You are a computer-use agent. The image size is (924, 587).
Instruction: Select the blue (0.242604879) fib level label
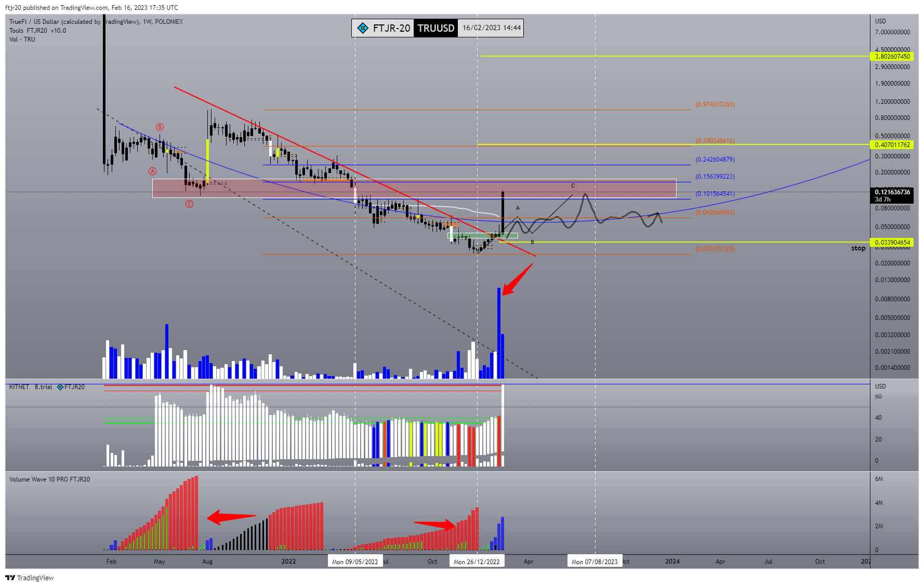point(715,159)
